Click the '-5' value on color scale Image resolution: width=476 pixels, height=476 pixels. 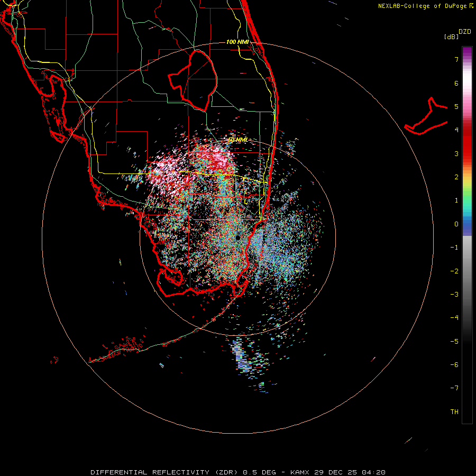pyautogui.click(x=454, y=342)
